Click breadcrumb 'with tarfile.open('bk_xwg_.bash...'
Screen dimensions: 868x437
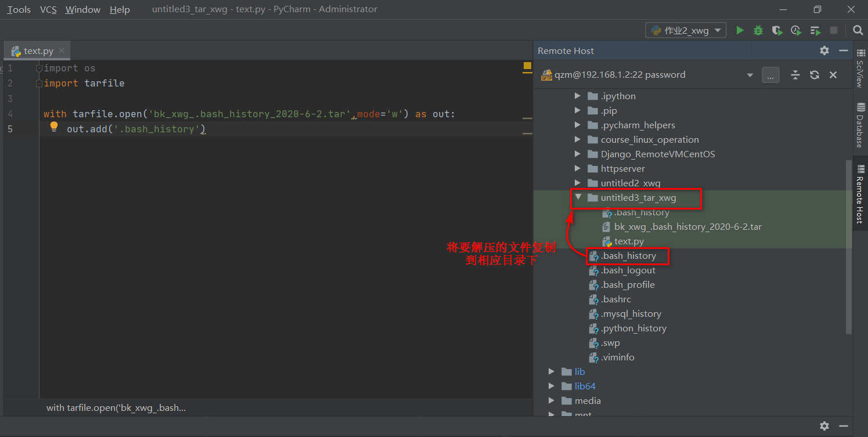(x=116, y=407)
